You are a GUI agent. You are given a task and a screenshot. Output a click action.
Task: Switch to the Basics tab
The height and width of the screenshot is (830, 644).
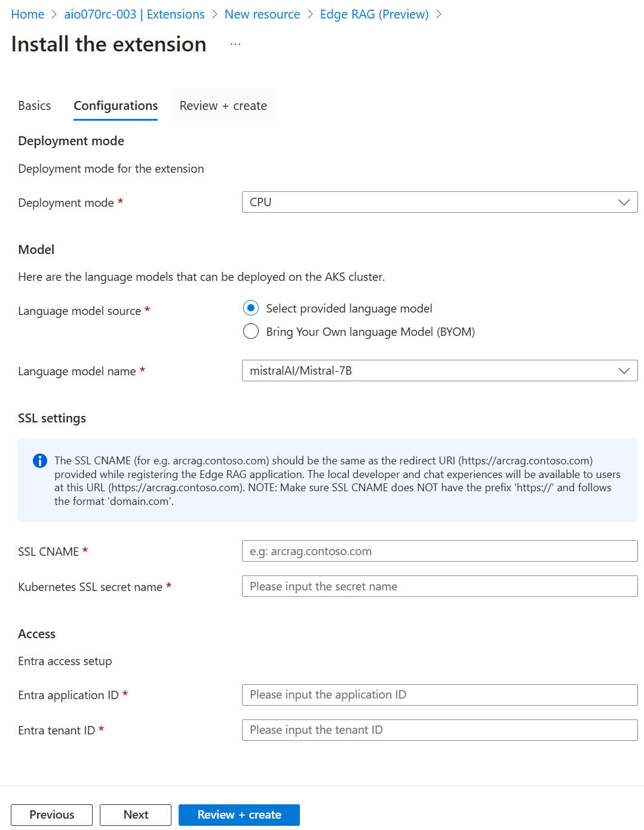[34, 105]
